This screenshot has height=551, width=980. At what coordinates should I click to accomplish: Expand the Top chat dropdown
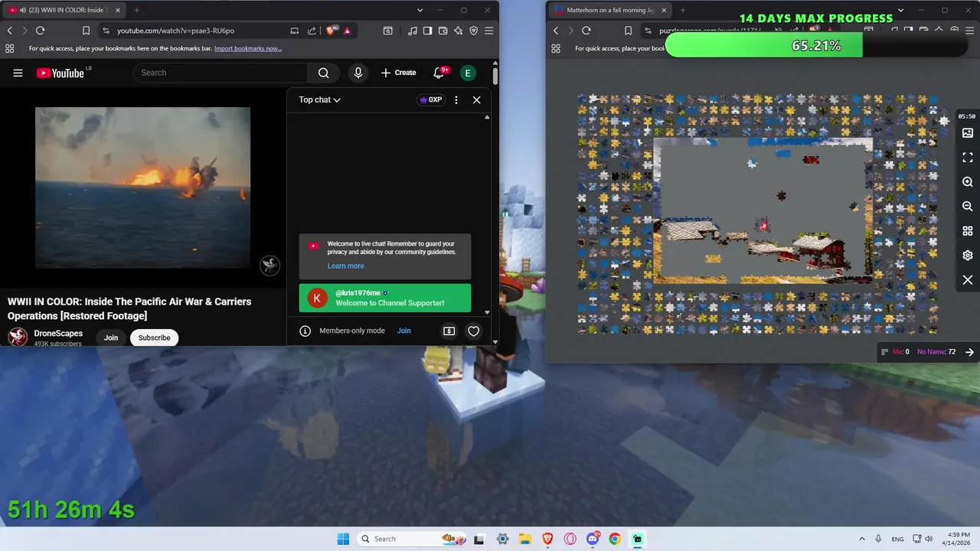tap(319, 99)
